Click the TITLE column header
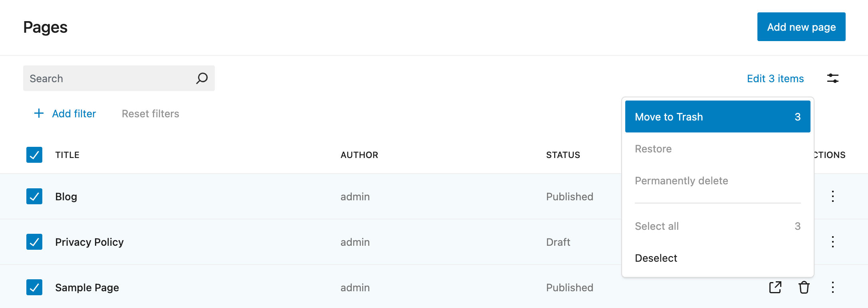The image size is (868, 308). coord(67,155)
